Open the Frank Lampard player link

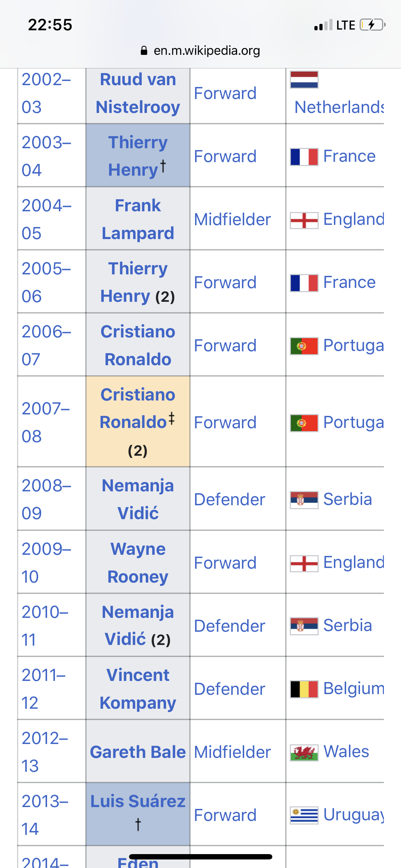click(138, 219)
